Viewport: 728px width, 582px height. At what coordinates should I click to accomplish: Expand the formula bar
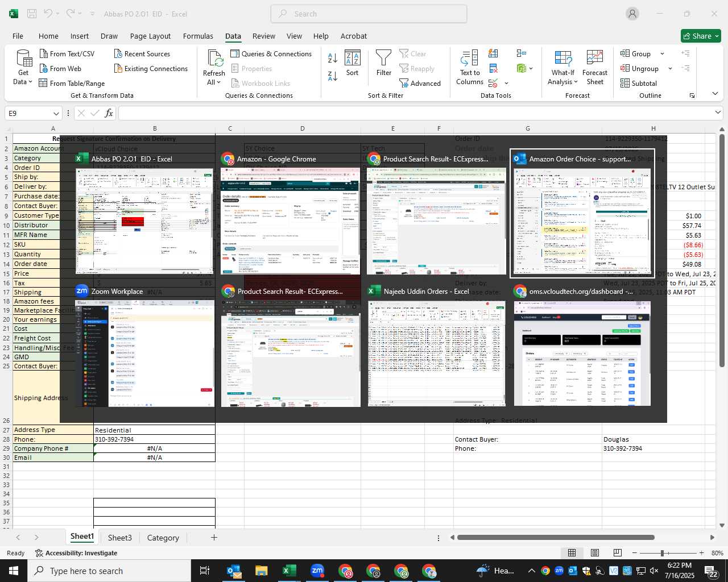(x=718, y=113)
